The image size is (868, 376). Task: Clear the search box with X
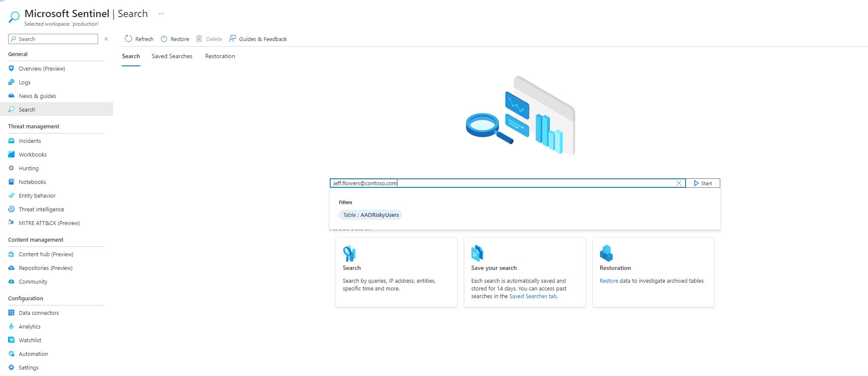[x=679, y=183]
